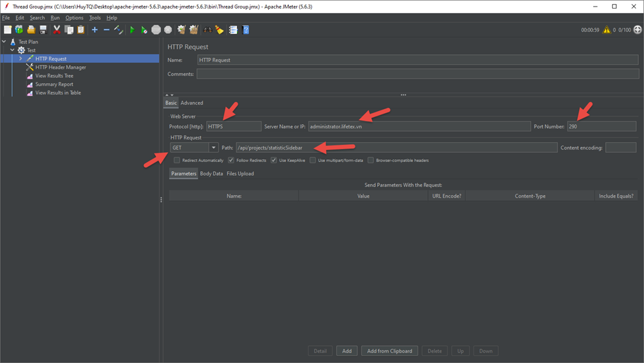This screenshot has width=644, height=363.
Task: Click the green Start test button
Action: click(x=132, y=30)
